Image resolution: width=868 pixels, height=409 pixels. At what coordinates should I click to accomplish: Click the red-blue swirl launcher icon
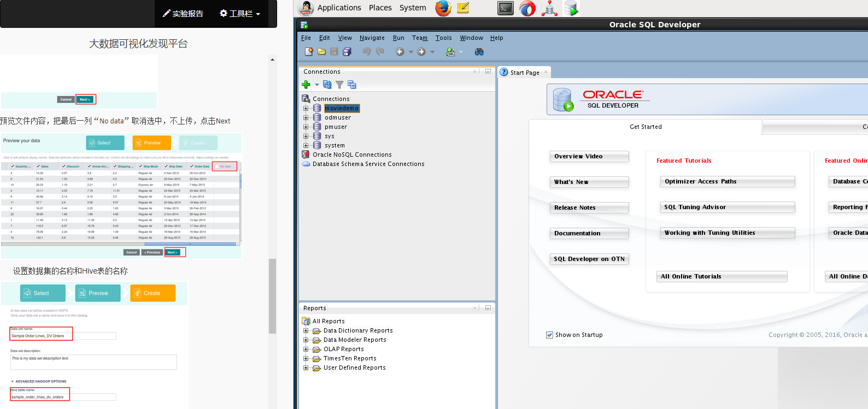[527, 8]
